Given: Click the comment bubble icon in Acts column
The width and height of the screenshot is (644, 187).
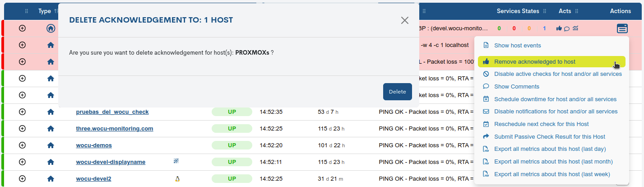Looking at the screenshot, I should coord(567,28).
